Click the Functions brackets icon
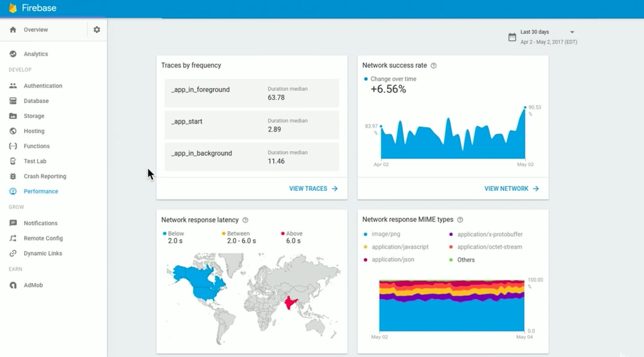This screenshot has height=357, width=644. point(13,146)
